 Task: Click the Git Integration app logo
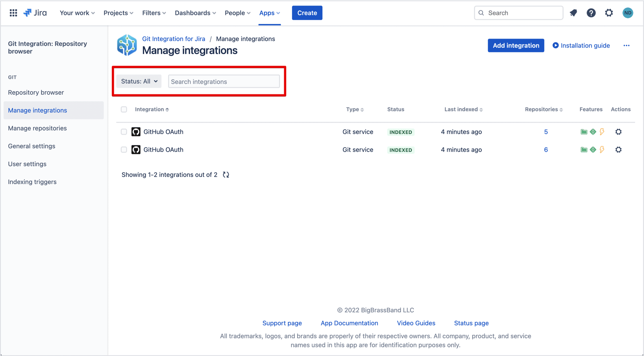click(127, 45)
